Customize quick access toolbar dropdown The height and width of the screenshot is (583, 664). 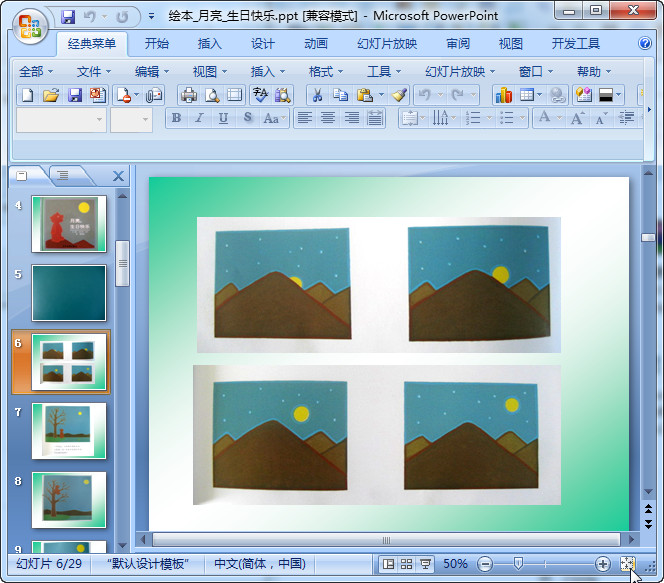tap(151, 17)
